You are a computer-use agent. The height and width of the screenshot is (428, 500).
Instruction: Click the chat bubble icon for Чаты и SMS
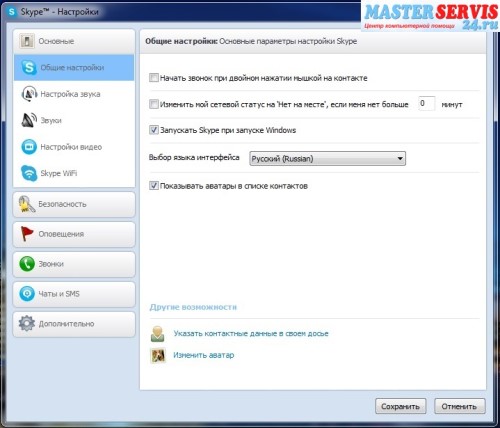[27, 294]
